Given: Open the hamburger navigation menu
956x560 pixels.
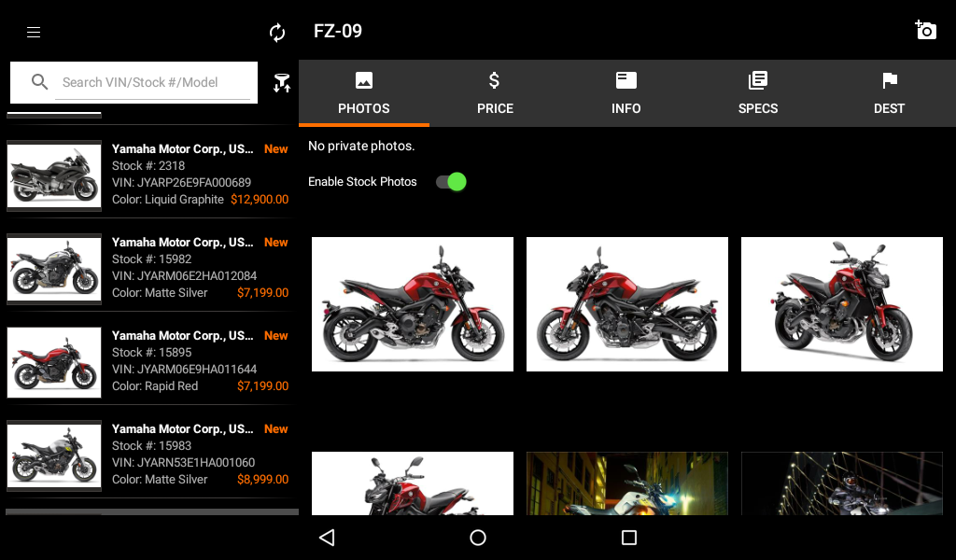Looking at the screenshot, I should pyautogui.click(x=34, y=33).
